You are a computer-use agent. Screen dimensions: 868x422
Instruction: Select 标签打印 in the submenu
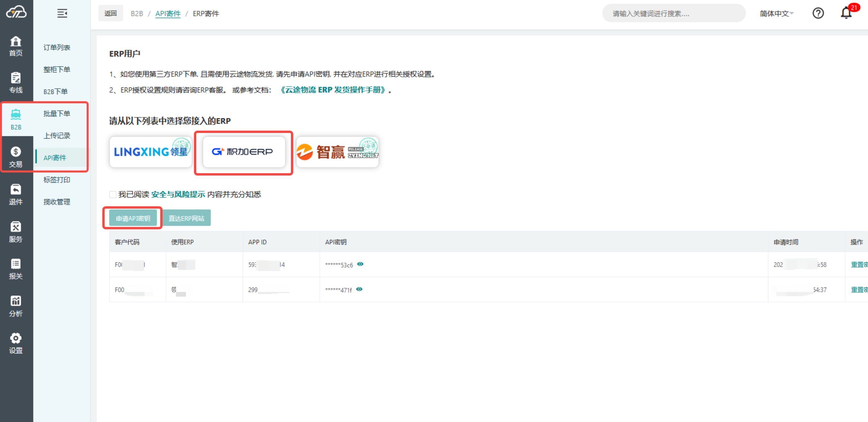tap(56, 180)
